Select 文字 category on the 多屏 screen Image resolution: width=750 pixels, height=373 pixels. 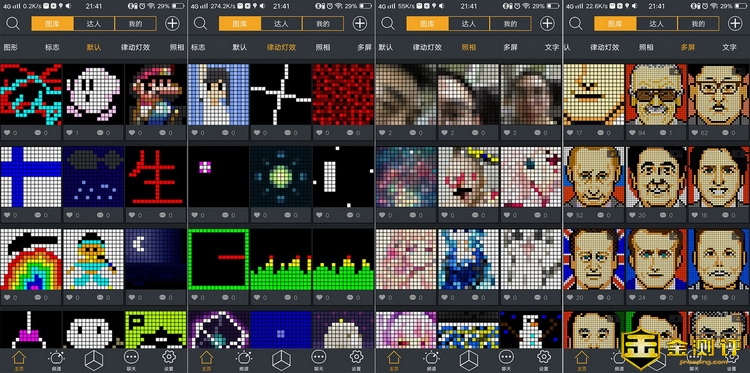click(729, 47)
